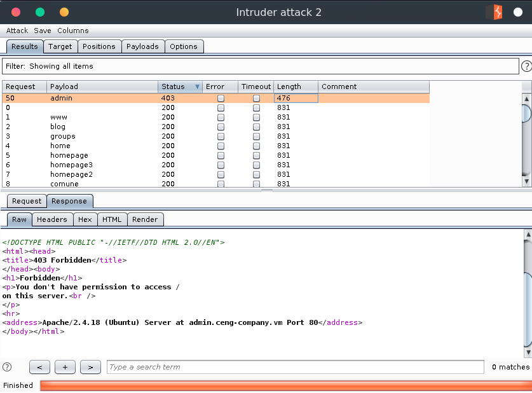Click the search help question mark icon
The image size is (532, 393).
7,367
